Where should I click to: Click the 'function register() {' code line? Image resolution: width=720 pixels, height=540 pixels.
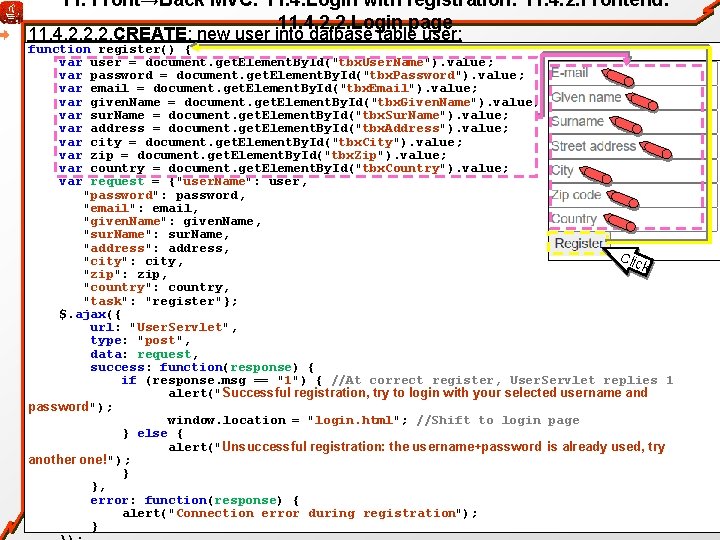pyautogui.click(x=109, y=49)
